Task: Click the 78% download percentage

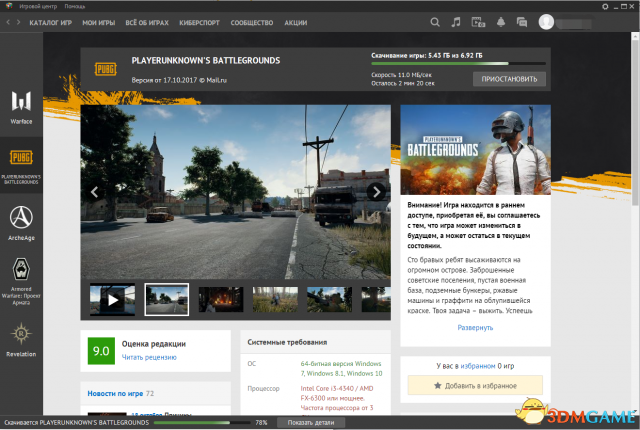Action: click(261, 423)
